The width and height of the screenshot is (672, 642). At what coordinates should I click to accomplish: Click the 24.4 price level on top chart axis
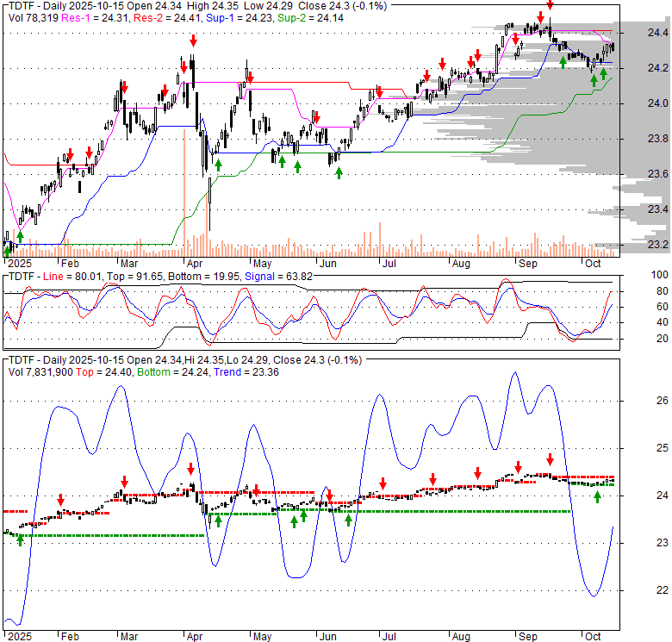coord(634,33)
